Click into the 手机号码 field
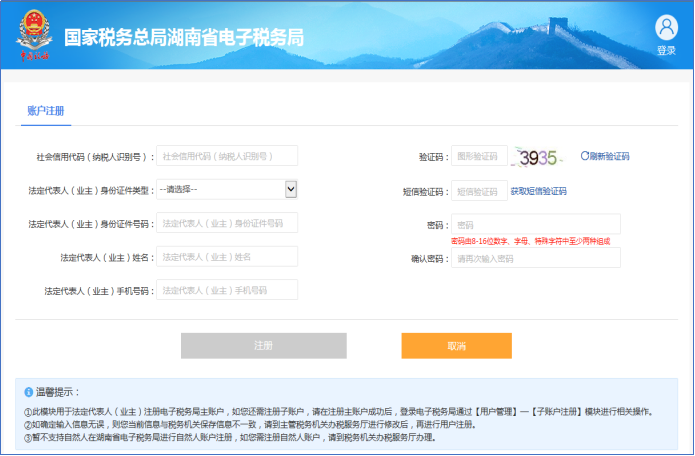 pos(227,290)
